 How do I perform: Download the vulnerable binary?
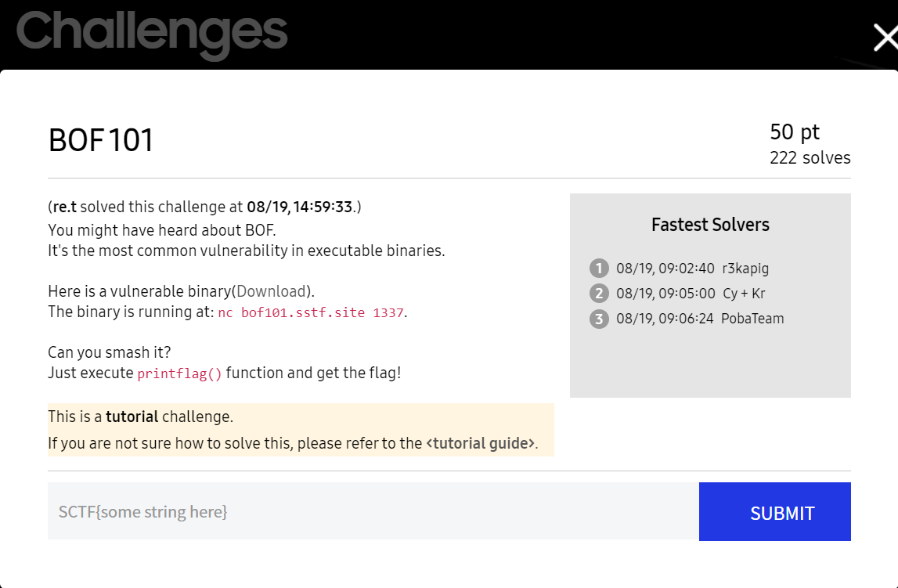272,291
